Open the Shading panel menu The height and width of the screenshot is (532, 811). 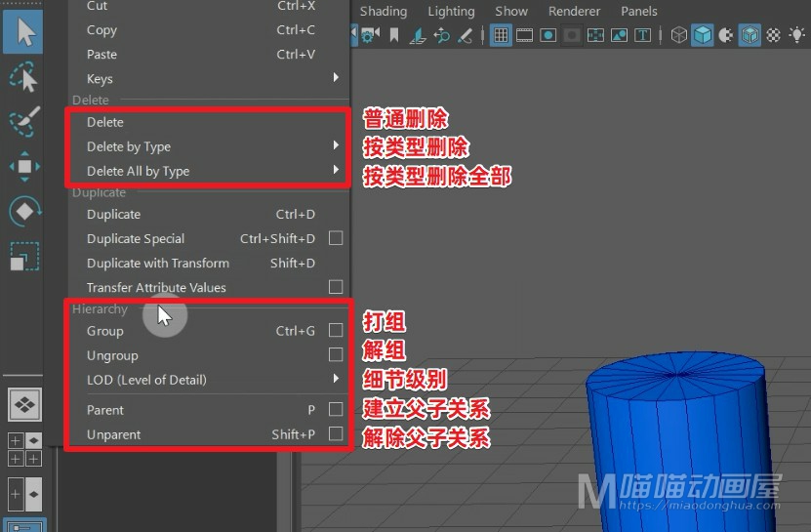384,12
